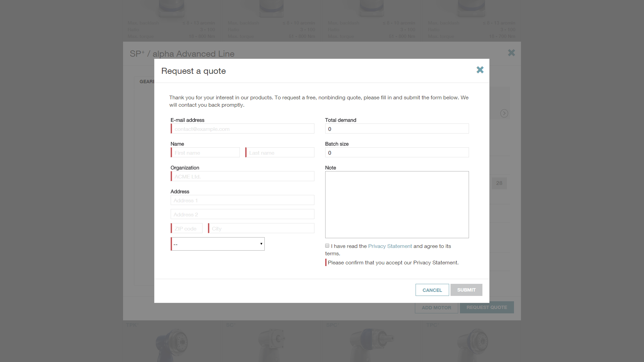Viewport: 644px width, 362px height.
Task: Focus the First name field
Action: point(205,153)
